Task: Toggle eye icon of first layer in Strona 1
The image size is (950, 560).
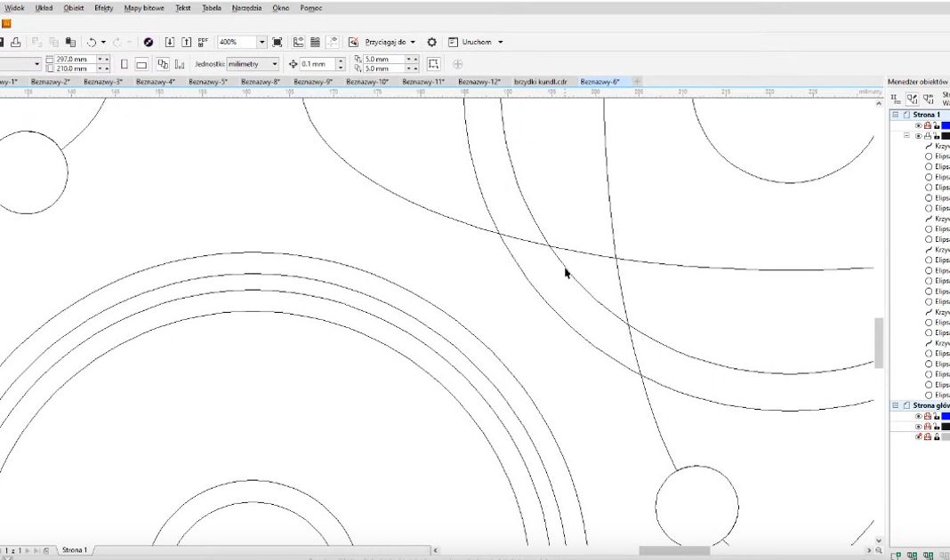Action: (919, 125)
